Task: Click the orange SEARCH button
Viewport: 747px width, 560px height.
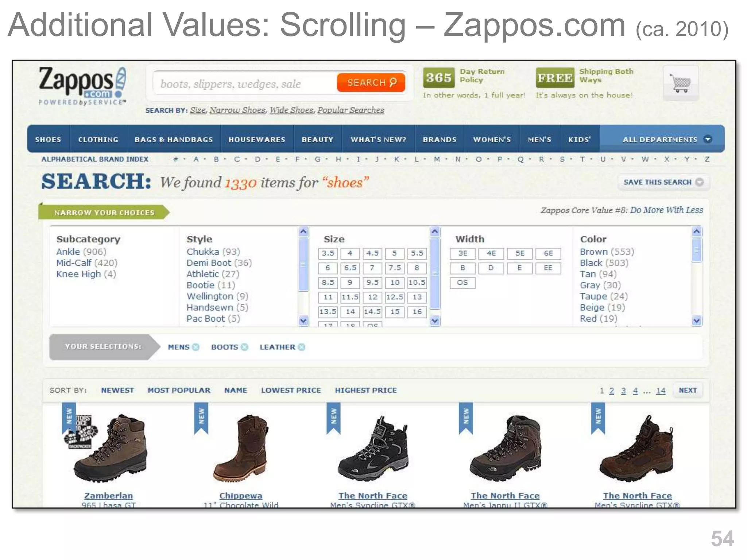Action: [371, 83]
